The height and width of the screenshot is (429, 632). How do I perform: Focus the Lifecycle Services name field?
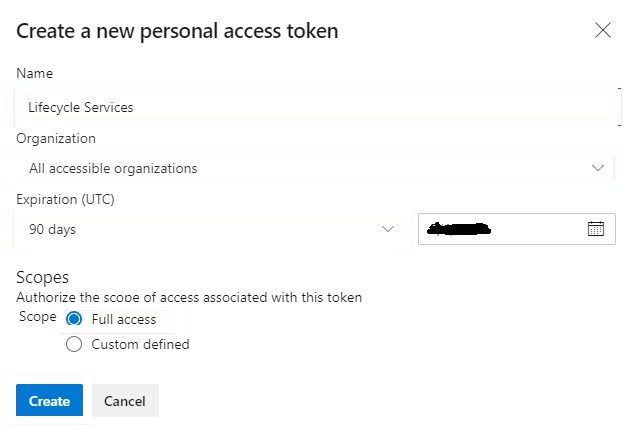tap(317, 107)
